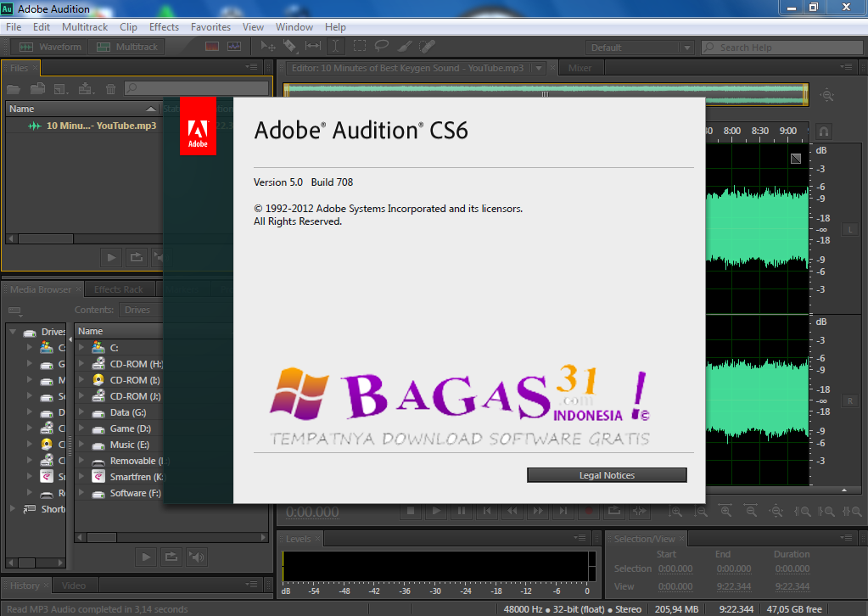Screen dimensions: 868x616
Task: Toggle the left channel L button
Action: pos(849,229)
